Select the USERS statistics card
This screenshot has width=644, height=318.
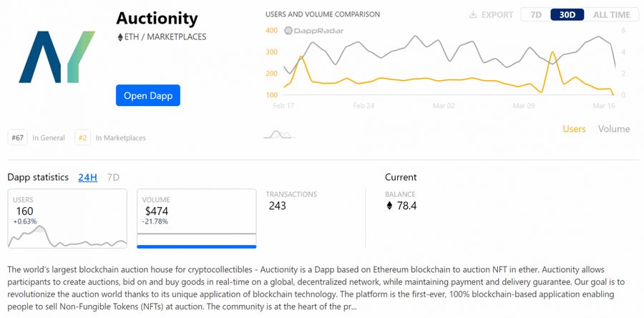(67, 218)
